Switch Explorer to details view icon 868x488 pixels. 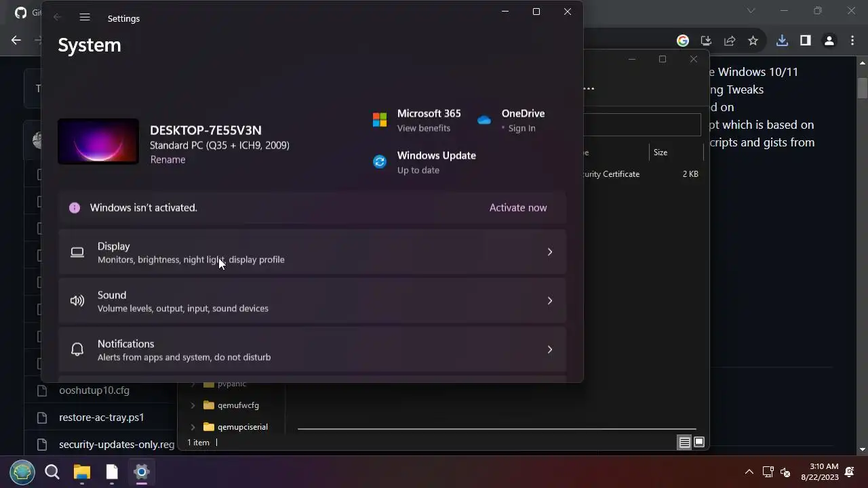(684, 443)
